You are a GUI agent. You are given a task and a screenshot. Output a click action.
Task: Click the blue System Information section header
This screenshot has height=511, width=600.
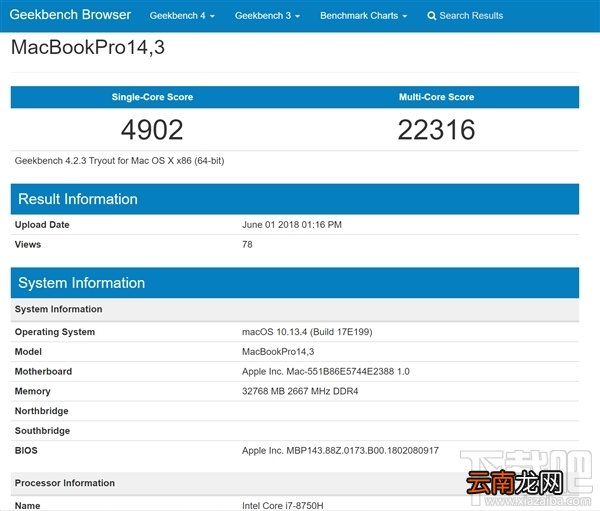[295, 283]
